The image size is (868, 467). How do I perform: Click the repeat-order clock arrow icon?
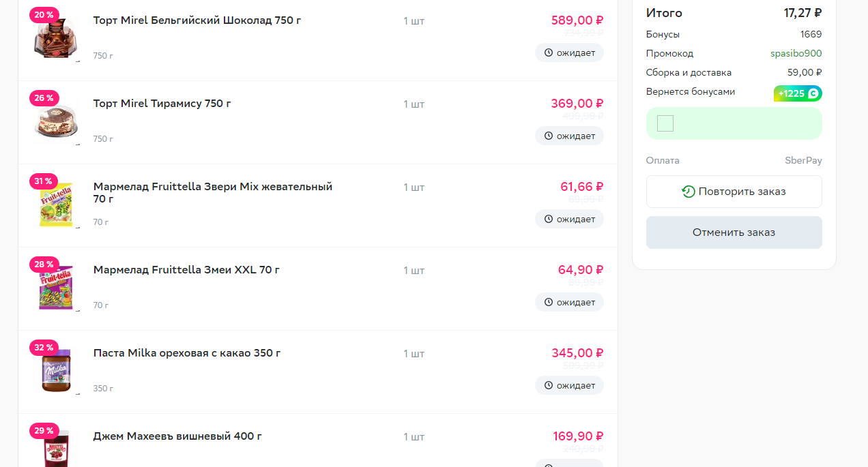(x=689, y=192)
